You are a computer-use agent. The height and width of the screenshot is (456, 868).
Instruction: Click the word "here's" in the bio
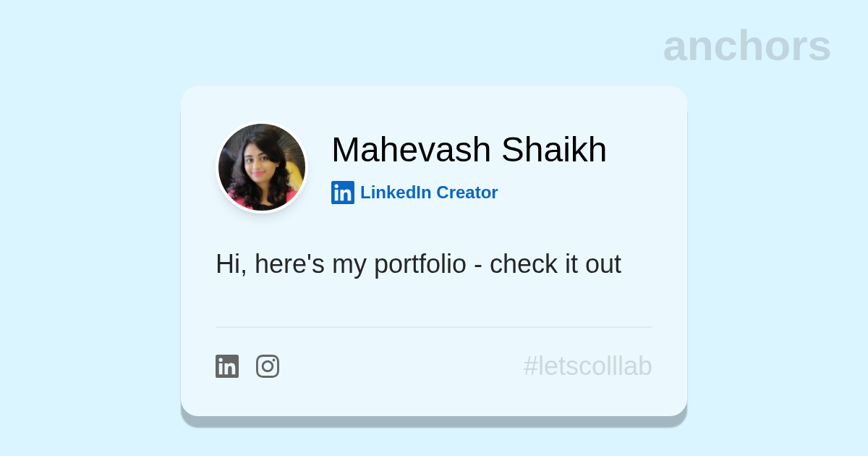(x=289, y=264)
